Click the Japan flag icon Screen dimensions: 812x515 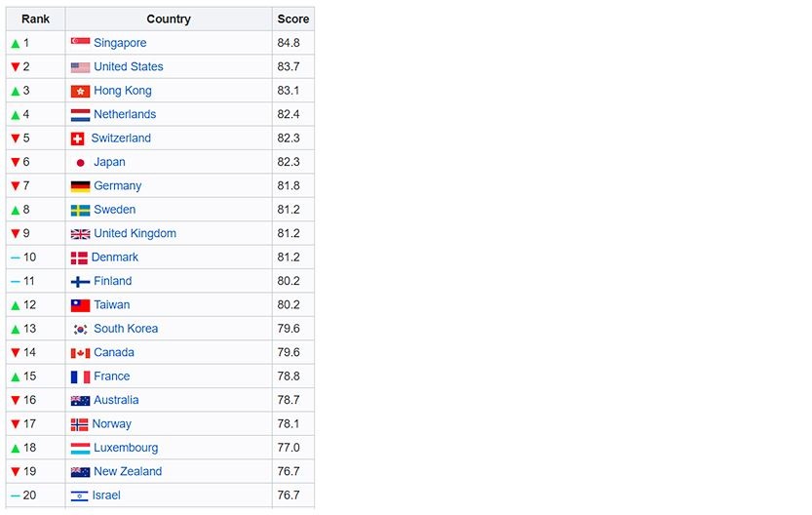point(80,162)
